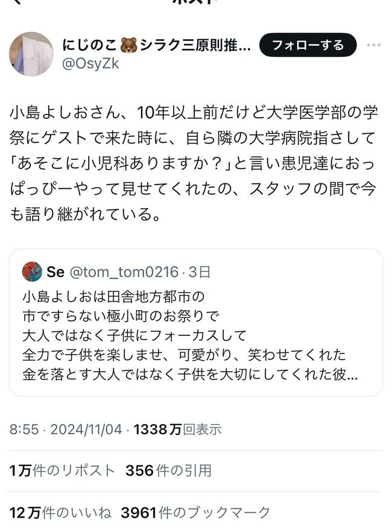392x532 pixels.
Task: Tap the back arrow at top left
Action: click(17, 2)
